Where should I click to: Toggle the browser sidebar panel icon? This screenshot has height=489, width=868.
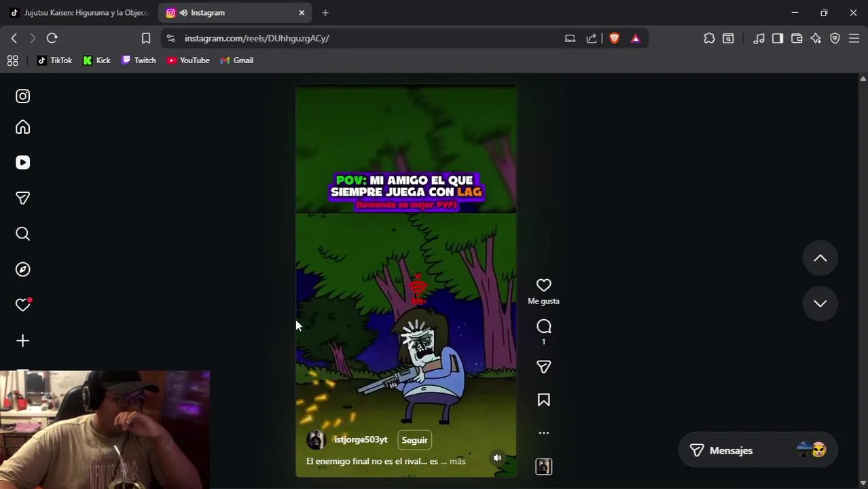pos(778,38)
